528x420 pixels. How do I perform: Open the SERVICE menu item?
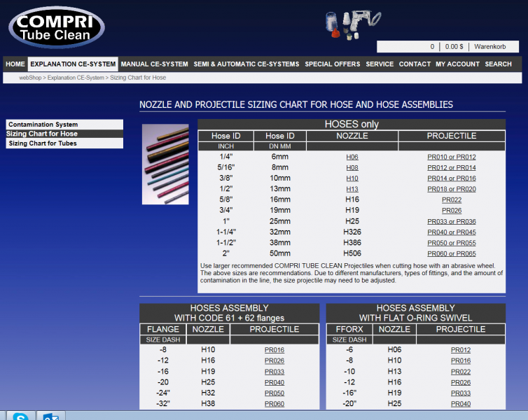tap(380, 64)
